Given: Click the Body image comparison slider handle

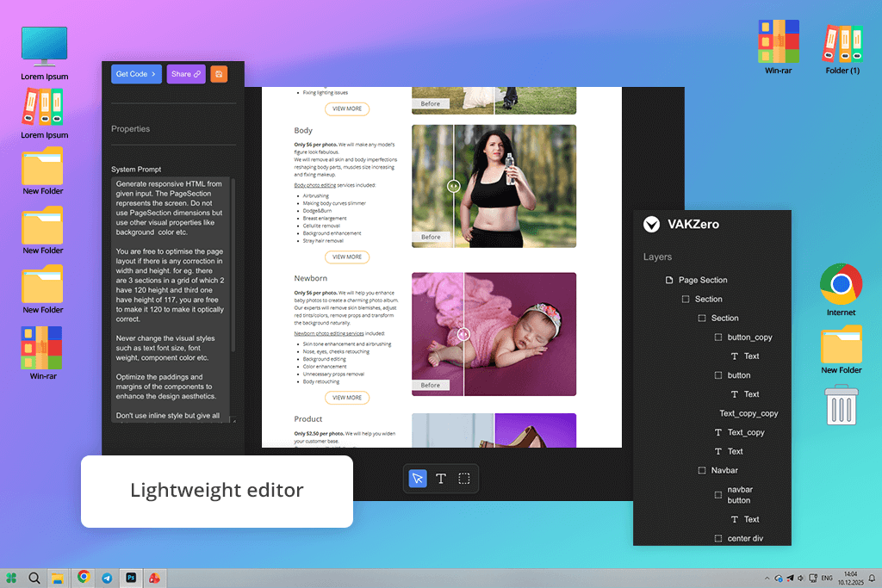Looking at the screenshot, I should tap(453, 186).
